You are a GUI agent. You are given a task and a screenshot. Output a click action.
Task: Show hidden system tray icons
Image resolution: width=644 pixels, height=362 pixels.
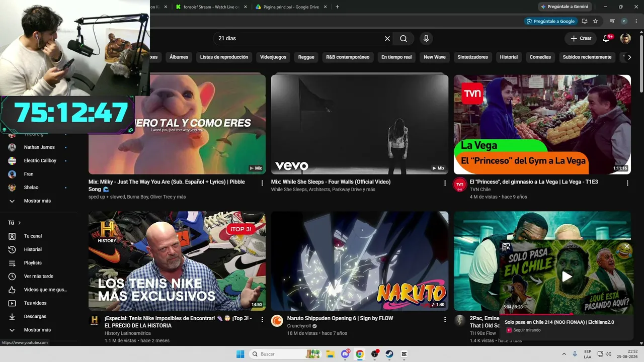pos(563,354)
